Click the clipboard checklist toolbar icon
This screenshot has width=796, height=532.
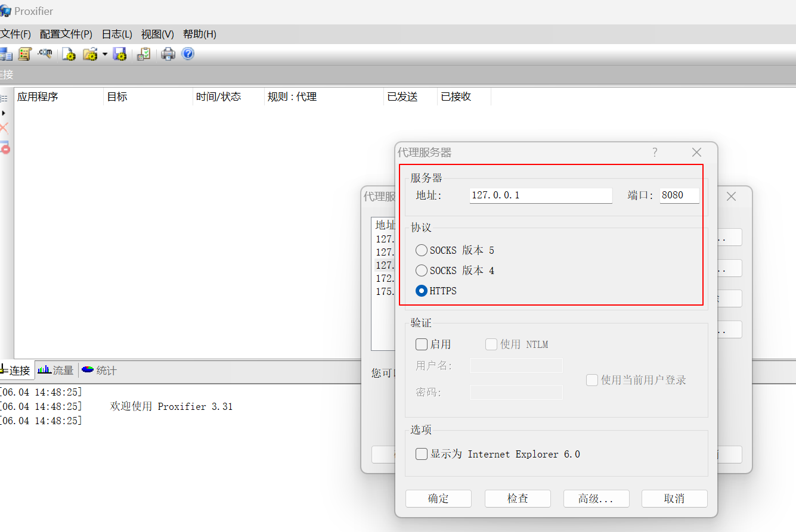coord(144,54)
